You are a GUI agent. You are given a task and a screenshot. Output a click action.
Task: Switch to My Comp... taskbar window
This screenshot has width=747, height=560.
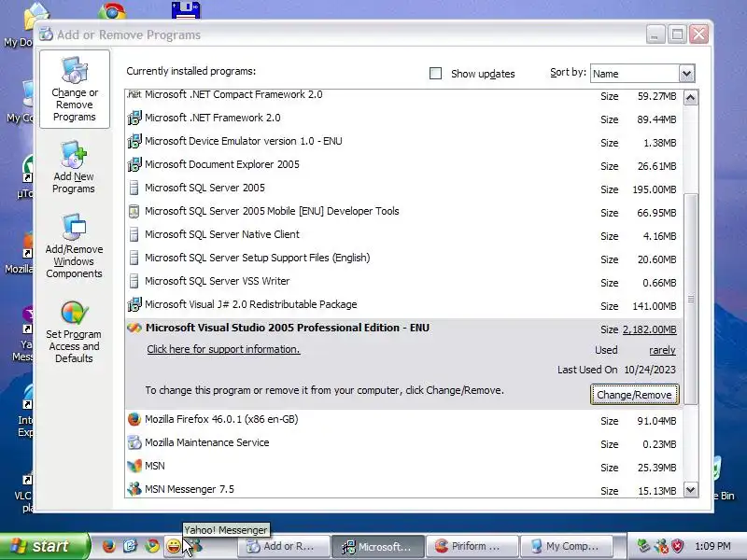pyautogui.click(x=567, y=546)
